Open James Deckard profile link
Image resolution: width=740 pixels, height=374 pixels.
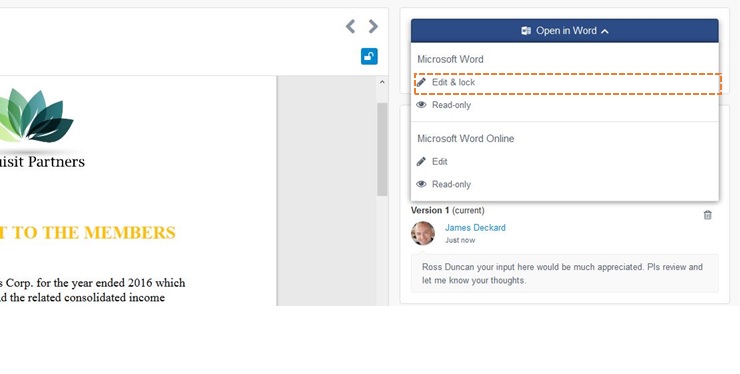point(475,228)
